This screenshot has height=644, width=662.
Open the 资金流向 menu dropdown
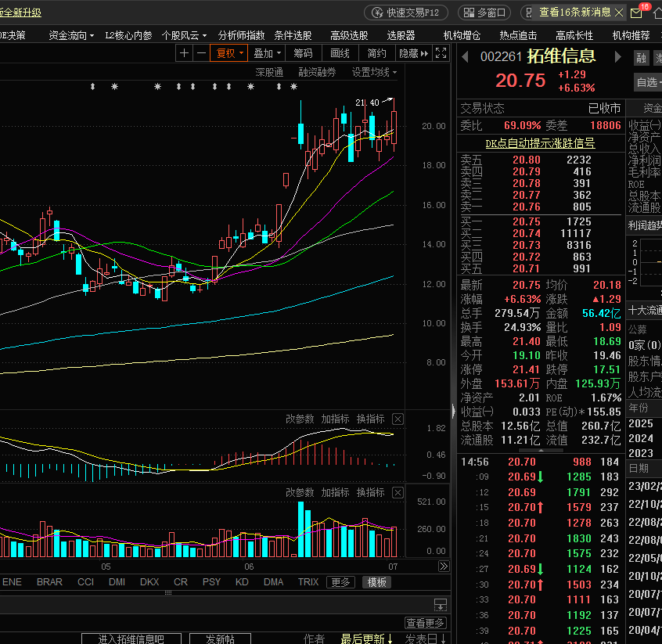pos(71,35)
